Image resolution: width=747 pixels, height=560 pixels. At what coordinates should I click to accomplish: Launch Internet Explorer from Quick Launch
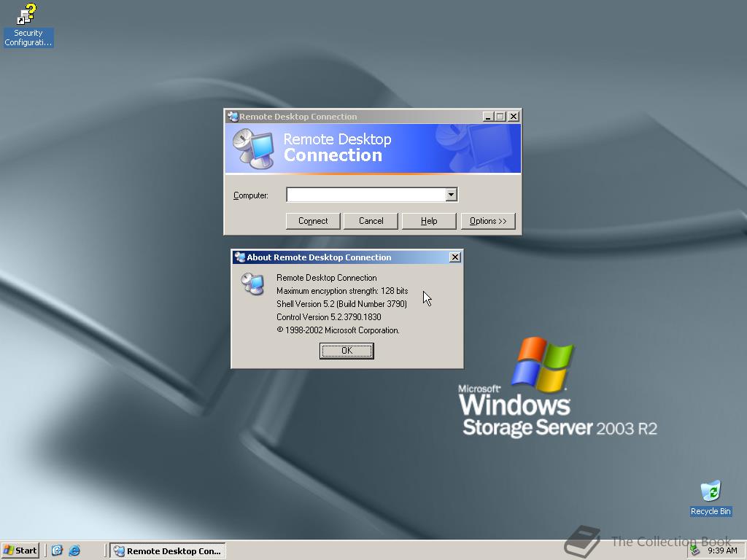[x=75, y=551]
